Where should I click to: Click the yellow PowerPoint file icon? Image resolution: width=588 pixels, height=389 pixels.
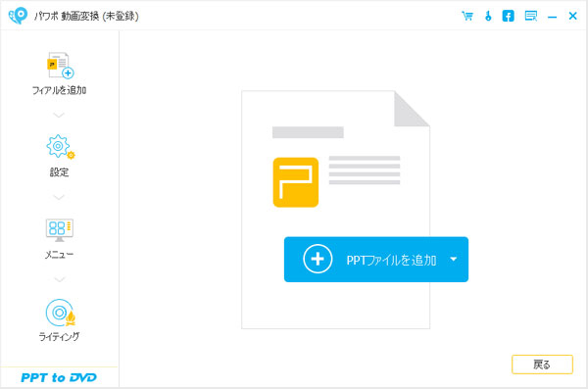point(296,182)
